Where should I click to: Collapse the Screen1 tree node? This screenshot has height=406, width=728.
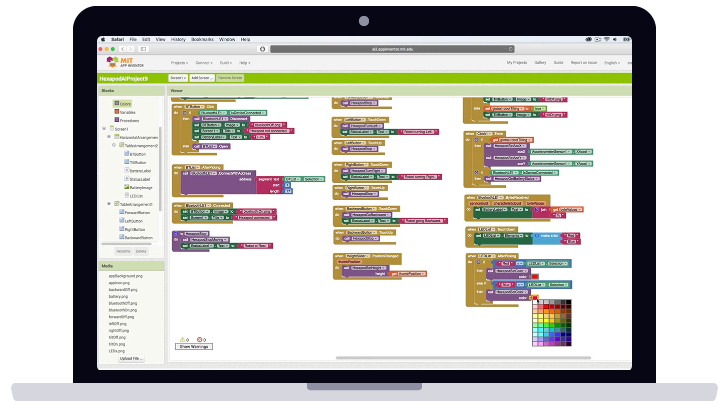pos(104,129)
